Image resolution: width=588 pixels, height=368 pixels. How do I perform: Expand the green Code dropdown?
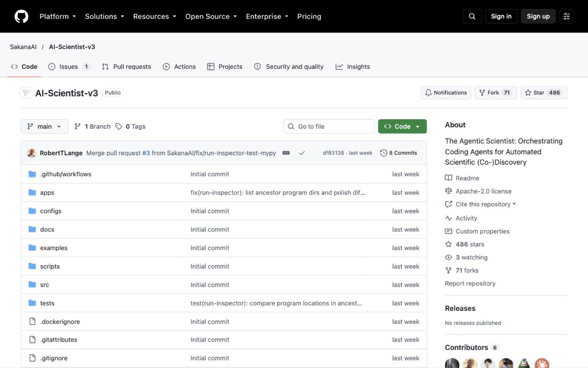tap(402, 127)
